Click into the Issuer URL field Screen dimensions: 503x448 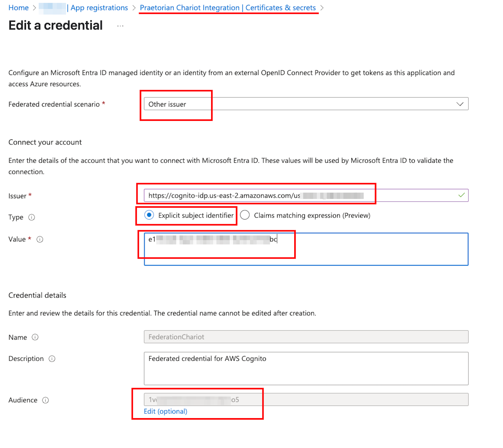coord(306,195)
